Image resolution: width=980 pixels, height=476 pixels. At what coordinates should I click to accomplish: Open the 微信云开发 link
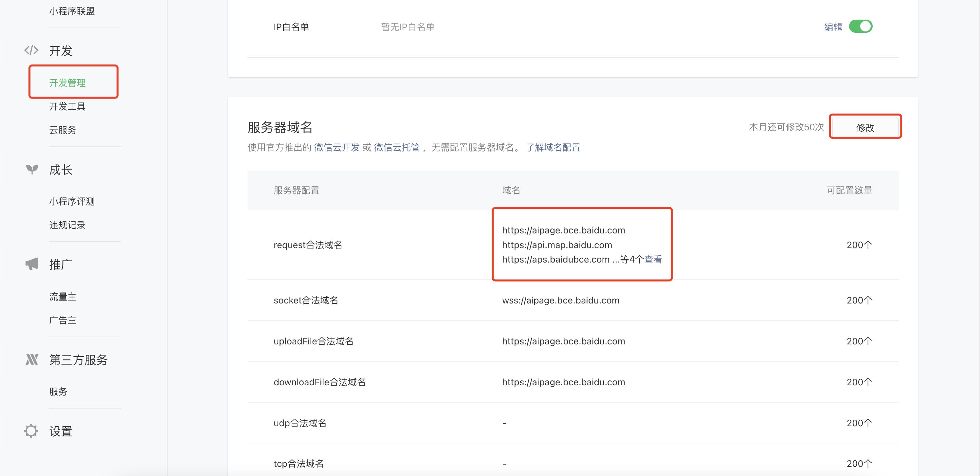[x=337, y=147]
